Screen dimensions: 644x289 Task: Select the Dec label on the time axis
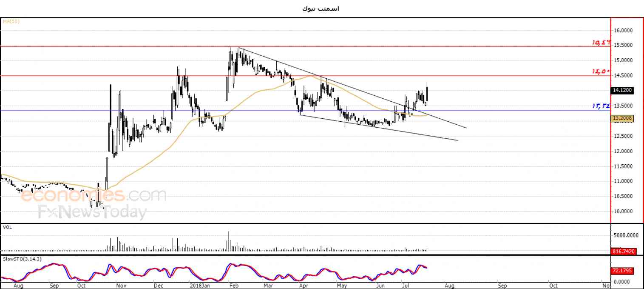(x=159, y=286)
